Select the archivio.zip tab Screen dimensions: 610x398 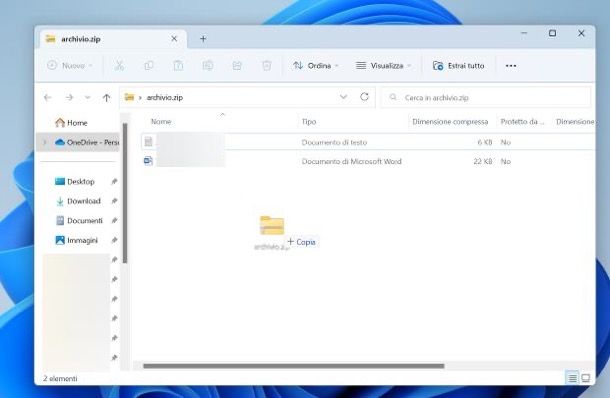[113, 39]
